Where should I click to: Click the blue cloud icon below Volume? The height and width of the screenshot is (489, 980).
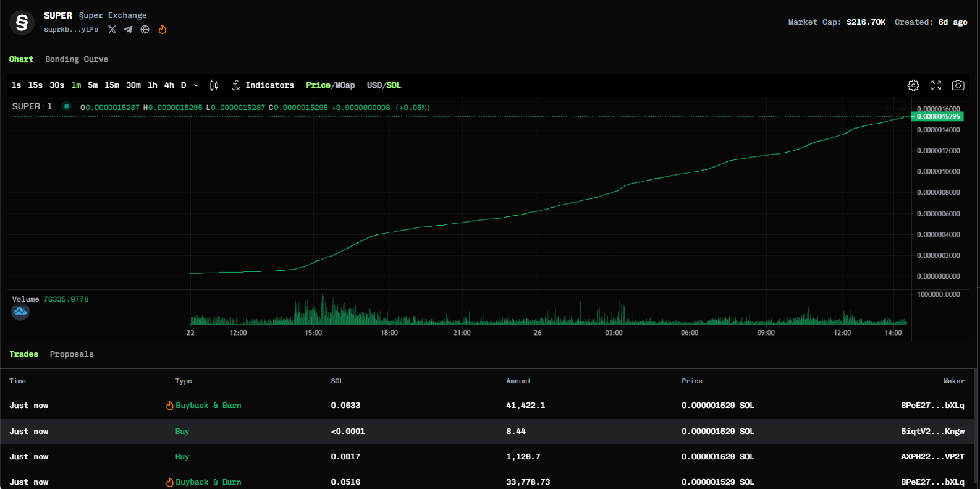click(x=20, y=312)
